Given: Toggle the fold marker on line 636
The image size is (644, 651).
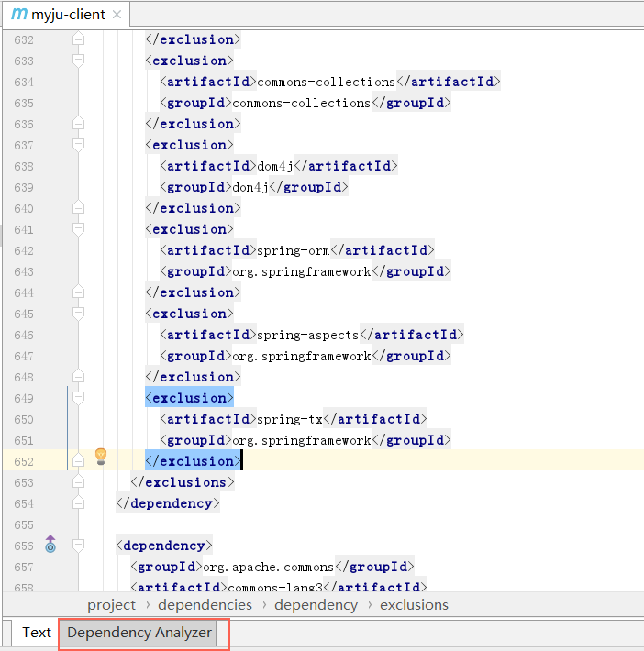Looking at the screenshot, I should click(x=78, y=123).
